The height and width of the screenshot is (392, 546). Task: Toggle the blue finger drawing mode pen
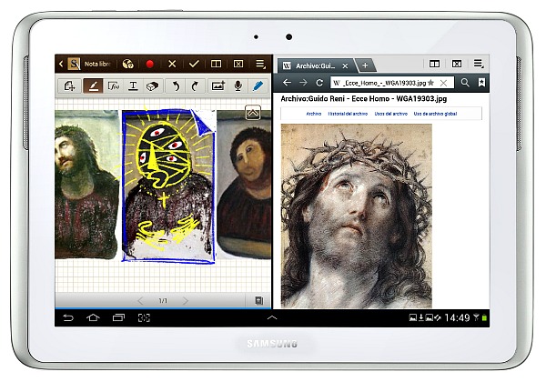click(258, 85)
